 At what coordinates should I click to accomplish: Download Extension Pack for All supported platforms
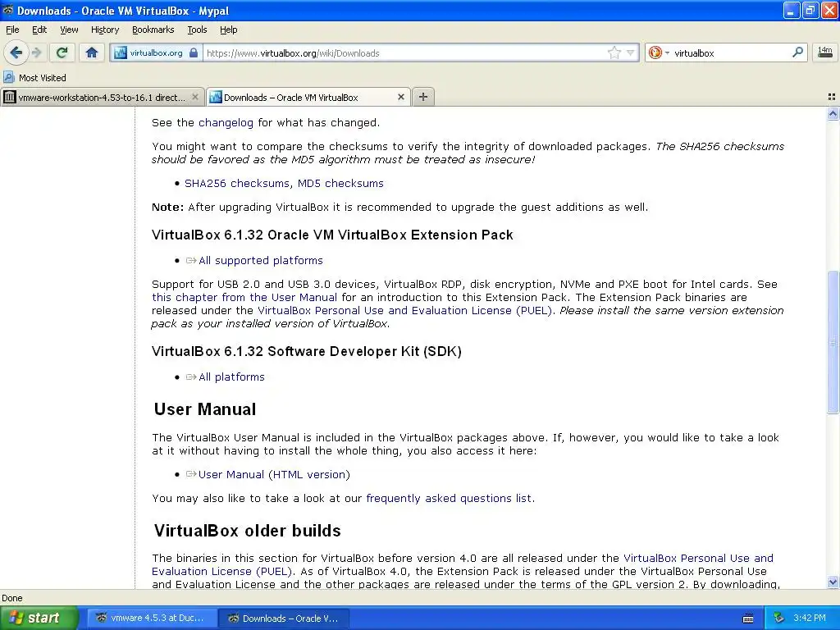pos(260,260)
